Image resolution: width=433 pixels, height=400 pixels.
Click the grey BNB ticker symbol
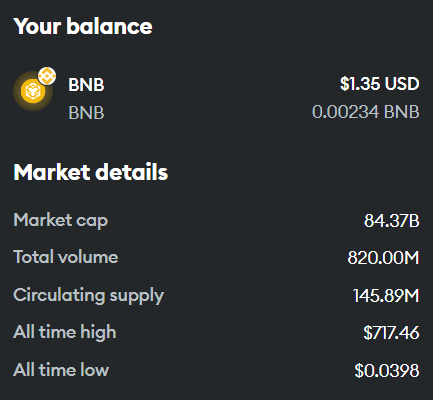(86, 113)
